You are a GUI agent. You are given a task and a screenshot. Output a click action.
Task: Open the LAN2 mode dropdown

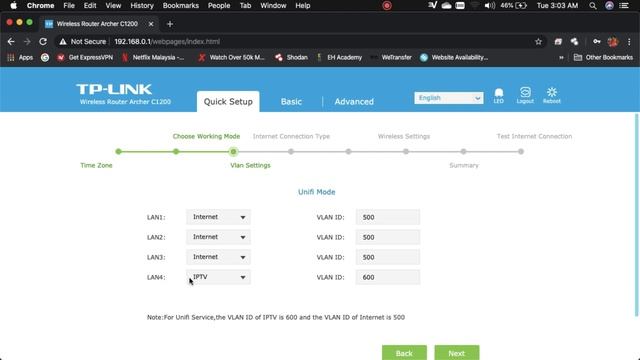tap(218, 237)
